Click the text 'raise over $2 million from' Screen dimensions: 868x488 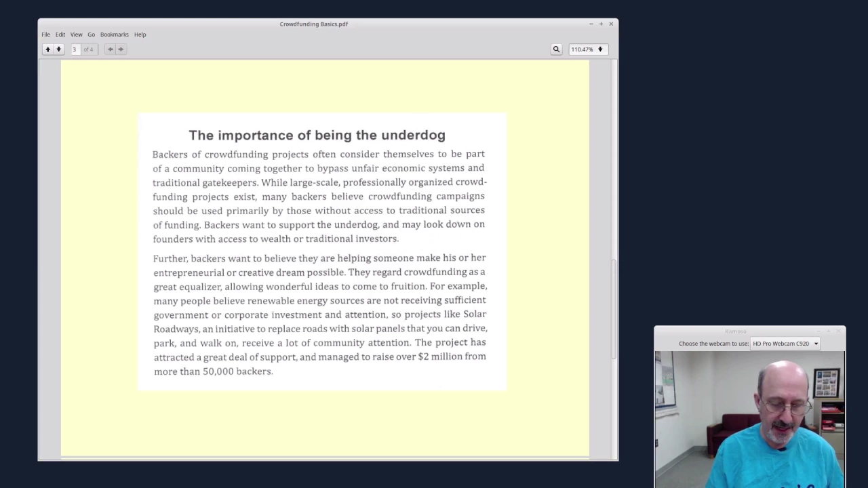[429, 357]
